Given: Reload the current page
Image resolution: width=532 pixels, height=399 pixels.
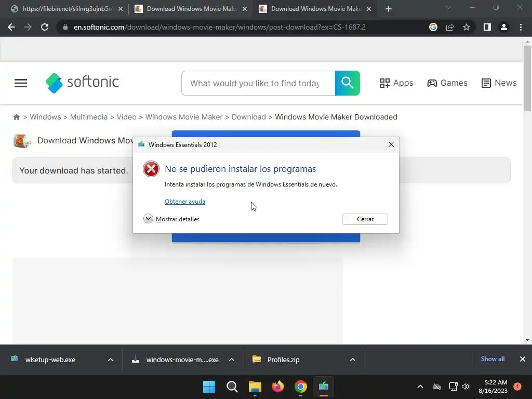Looking at the screenshot, I should [x=45, y=27].
